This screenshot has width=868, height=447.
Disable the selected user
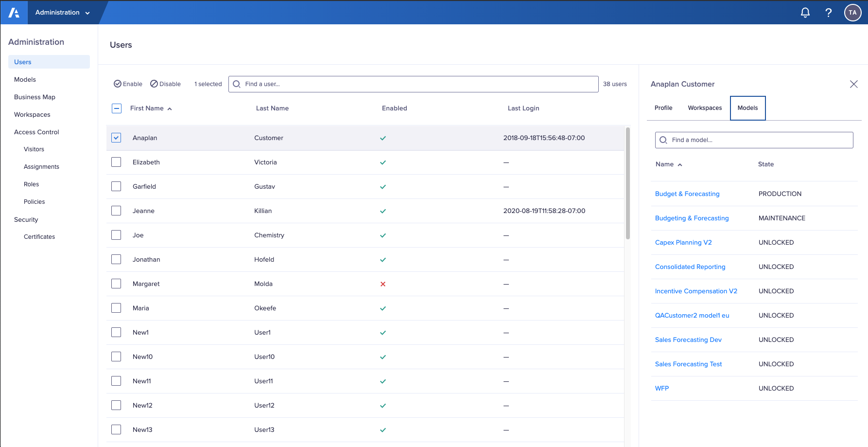[166, 84]
